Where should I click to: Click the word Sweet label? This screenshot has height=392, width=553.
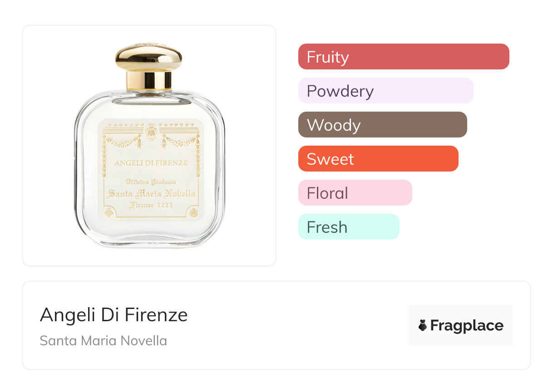[x=330, y=159]
